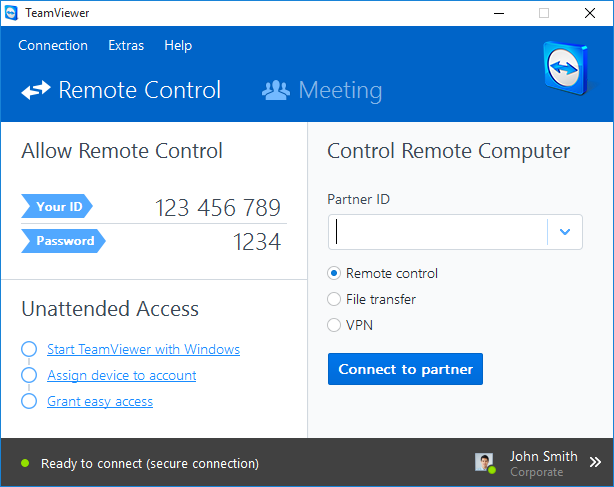Click the green connection status dot
614x487 pixels.
point(25,464)
